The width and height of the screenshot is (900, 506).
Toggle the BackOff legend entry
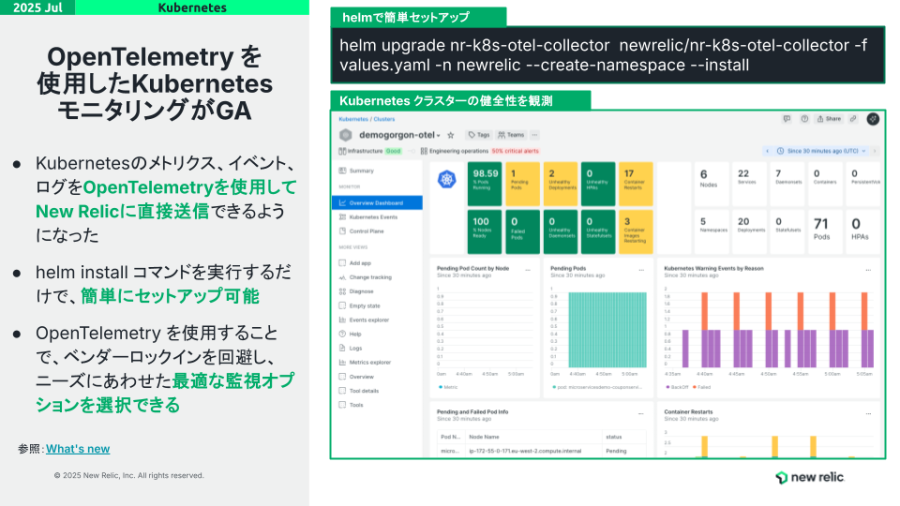tap(677, 387)
